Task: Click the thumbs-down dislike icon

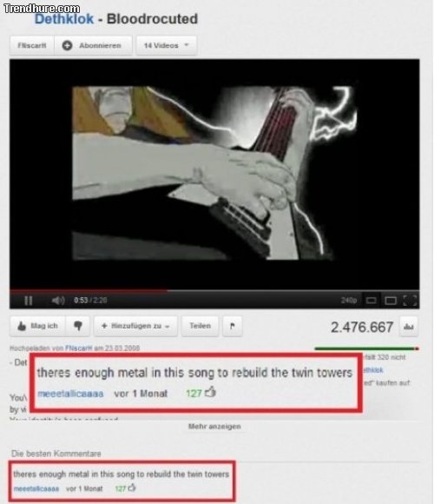Action: pos(78,326)
